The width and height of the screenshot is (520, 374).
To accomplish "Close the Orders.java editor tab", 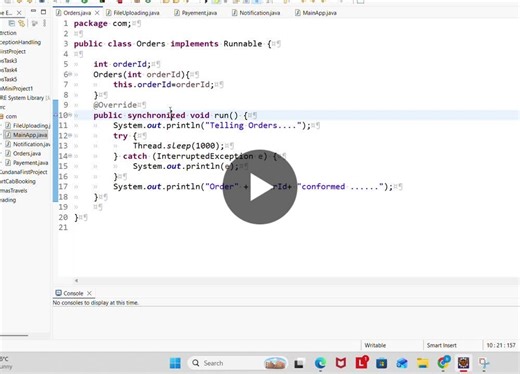I will click(x=97, y=13).
